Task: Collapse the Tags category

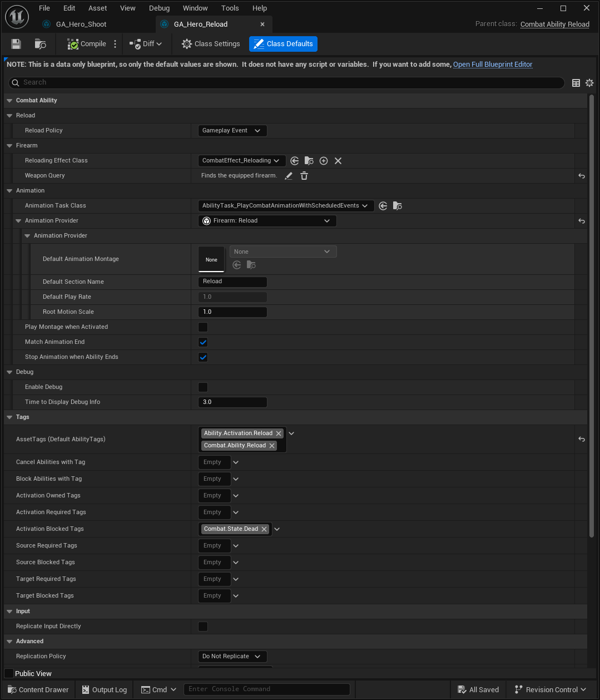Action: [x=9, y=417]
